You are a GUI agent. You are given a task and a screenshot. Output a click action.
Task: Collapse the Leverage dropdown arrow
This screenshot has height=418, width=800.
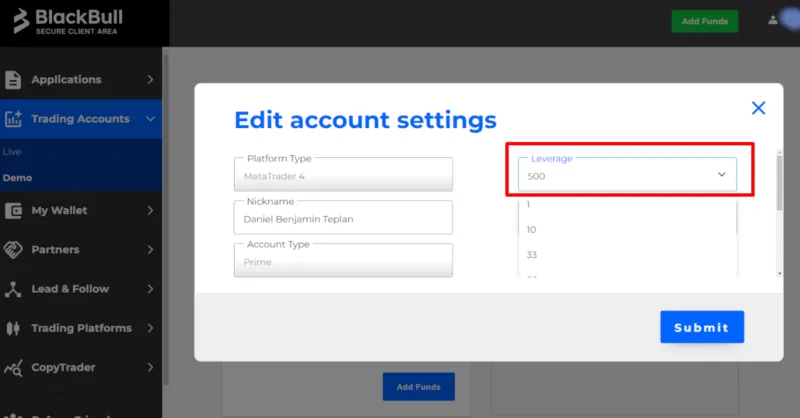pos(722,175)
